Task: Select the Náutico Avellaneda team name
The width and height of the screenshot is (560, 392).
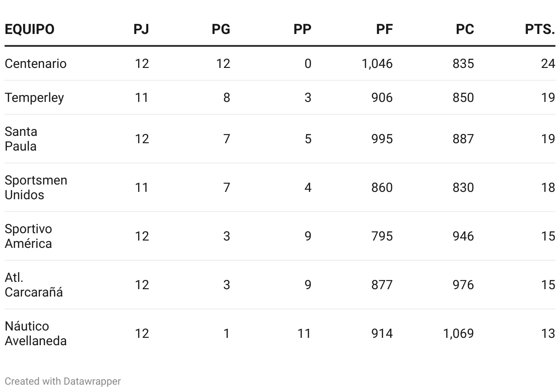Action: 36,333
